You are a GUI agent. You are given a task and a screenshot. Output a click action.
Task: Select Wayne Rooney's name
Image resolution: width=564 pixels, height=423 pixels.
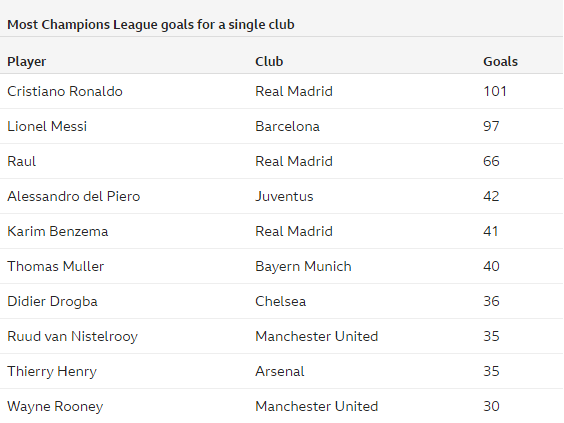(x=55, y=406)
